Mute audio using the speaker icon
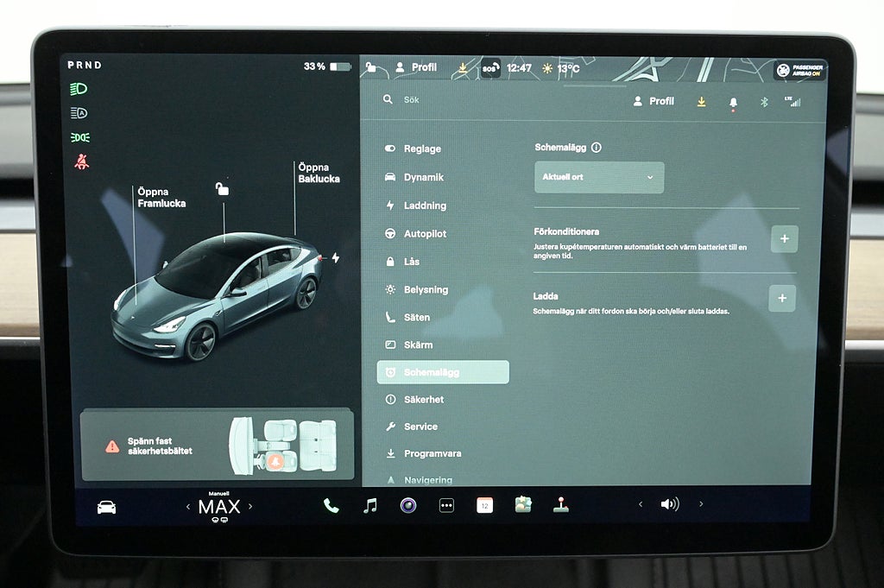Image resolution: width=884 pixels, height=588 pixels. coord(669,504)
